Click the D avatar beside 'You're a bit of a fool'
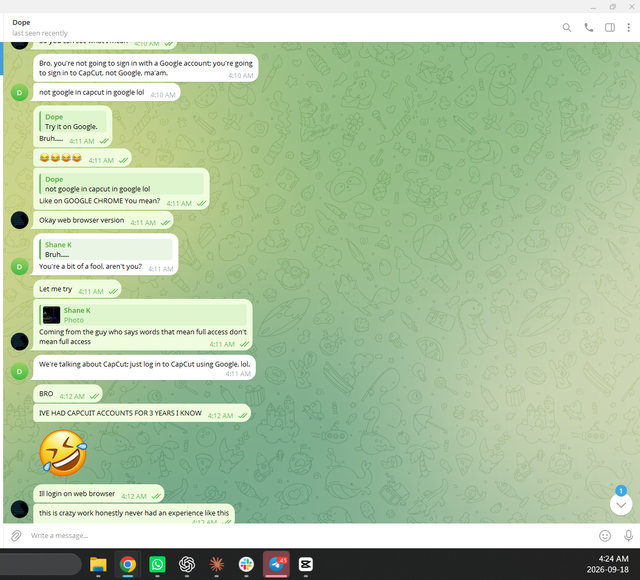This screenshot has width=640, height=580. 20,267
